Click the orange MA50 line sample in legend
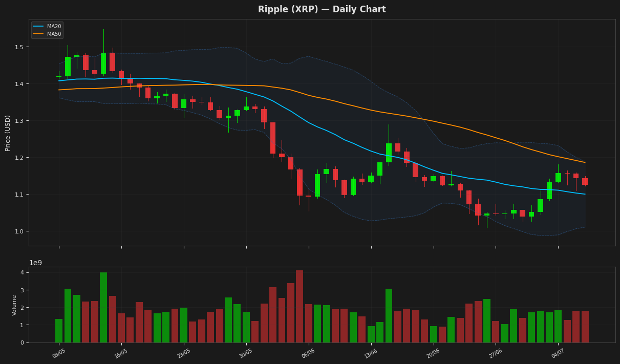 click(x=38, y=34)
